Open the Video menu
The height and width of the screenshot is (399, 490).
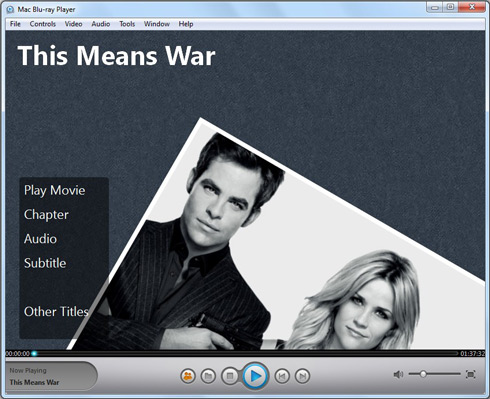(73, 24)
